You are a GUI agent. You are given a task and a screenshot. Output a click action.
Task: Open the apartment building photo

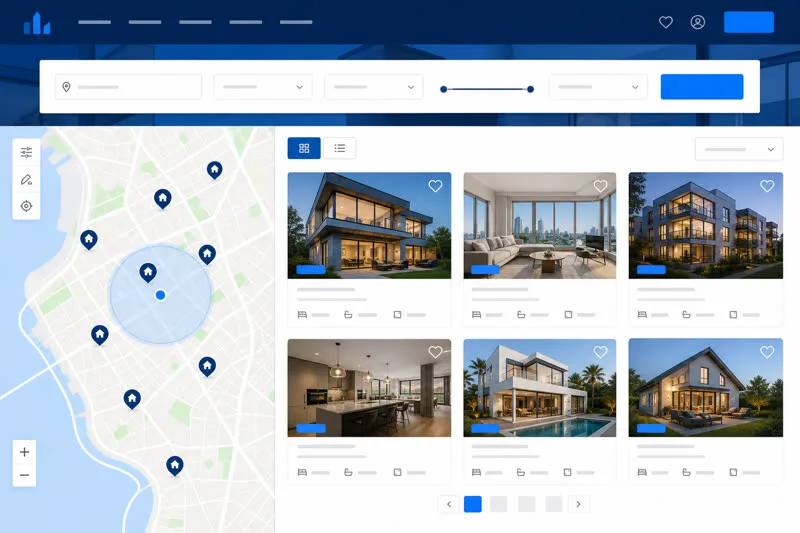pyautogui.click(x=706, y=225)
